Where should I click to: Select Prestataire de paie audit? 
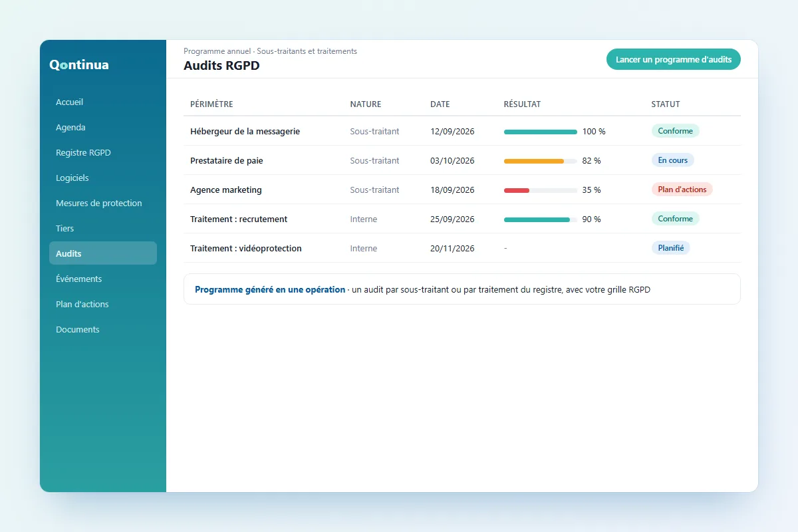click(x=227, y=160)
